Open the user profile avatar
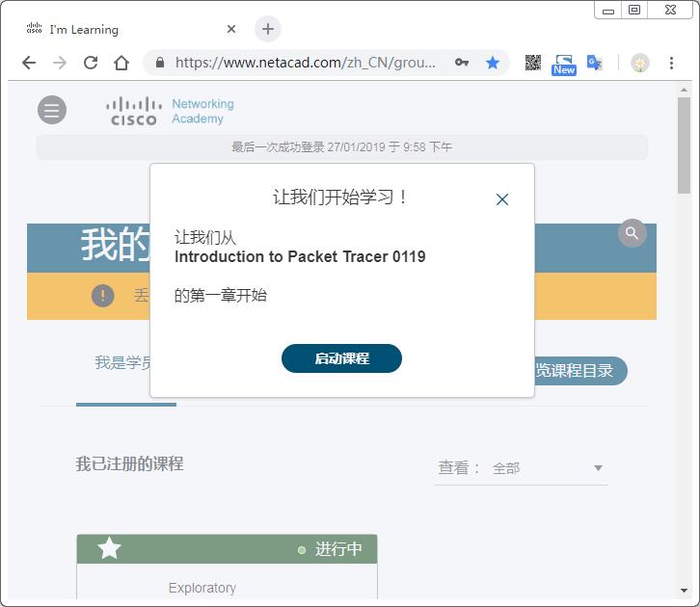This screenshot has height=607, width=700. pyautogui.click(x=639, y=63)
